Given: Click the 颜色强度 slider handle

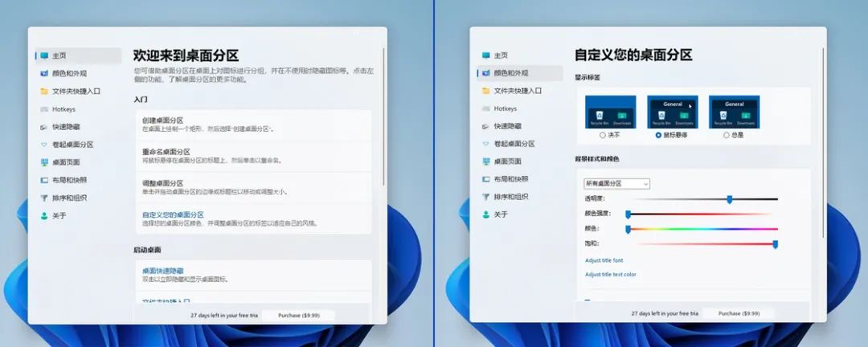Looking at the screenshot, I should tap(628, 214).
